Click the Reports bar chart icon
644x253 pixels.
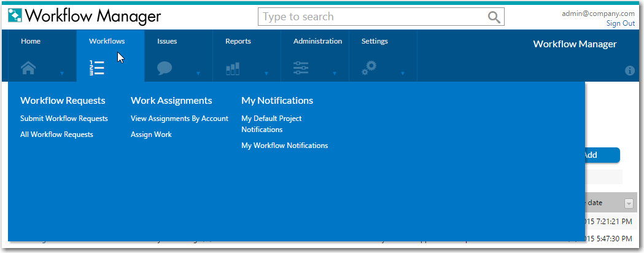pos(232,69)
